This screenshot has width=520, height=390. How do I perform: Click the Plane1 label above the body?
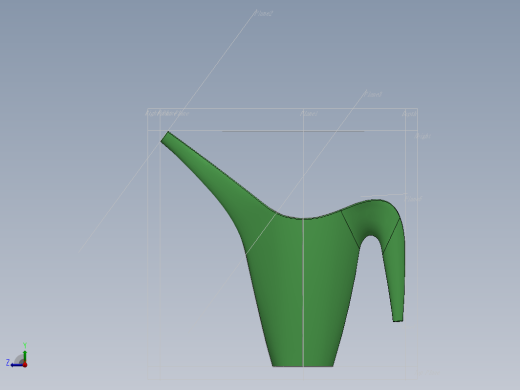(309, 114)
